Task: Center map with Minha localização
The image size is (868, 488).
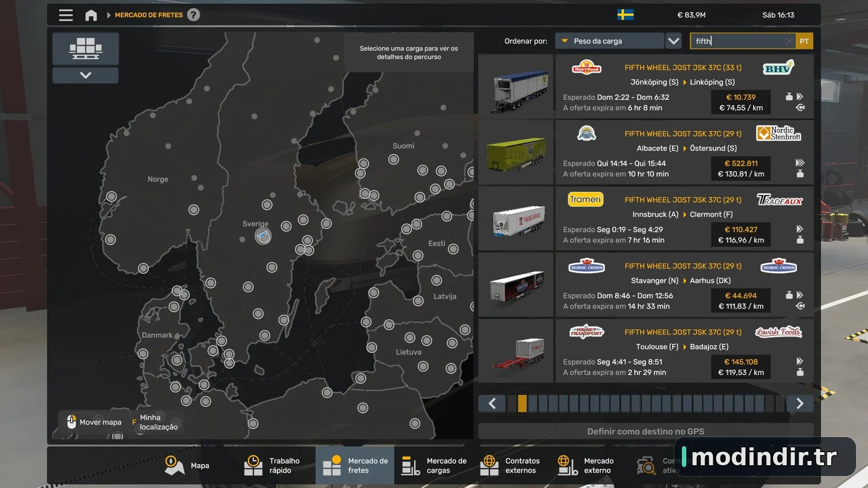Action: tap(155, 422)
